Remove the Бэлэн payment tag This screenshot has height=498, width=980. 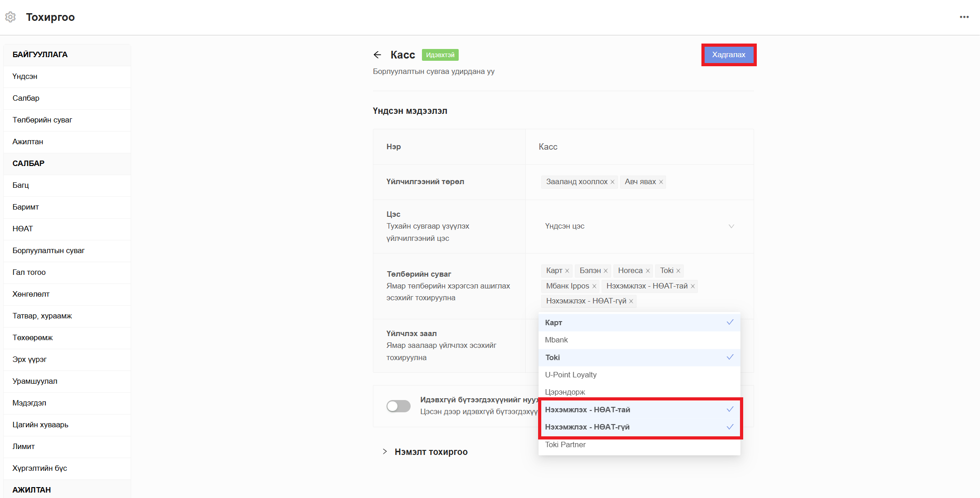coord(606,271)
